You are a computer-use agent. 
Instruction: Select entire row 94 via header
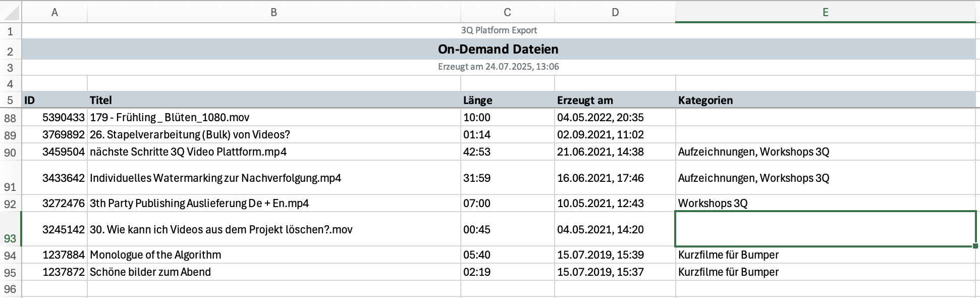(x=10, y=256)
